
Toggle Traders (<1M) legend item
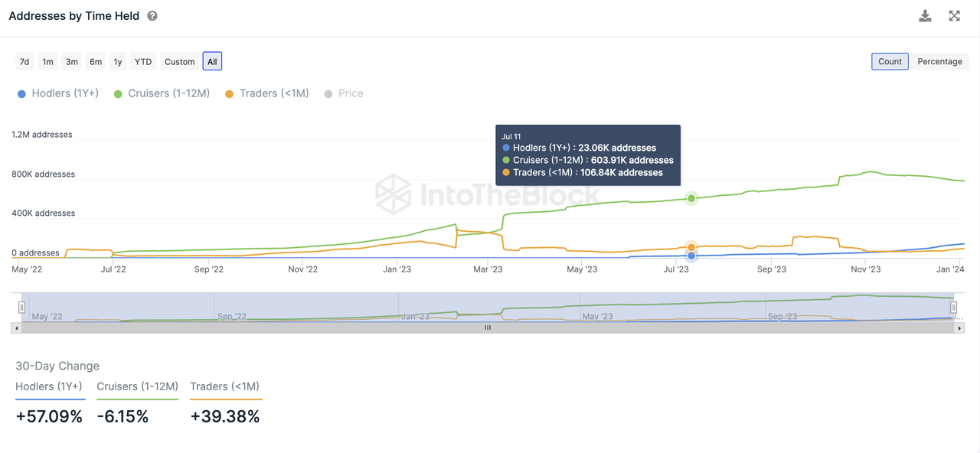pyautogui.click(x=267, y=93)
